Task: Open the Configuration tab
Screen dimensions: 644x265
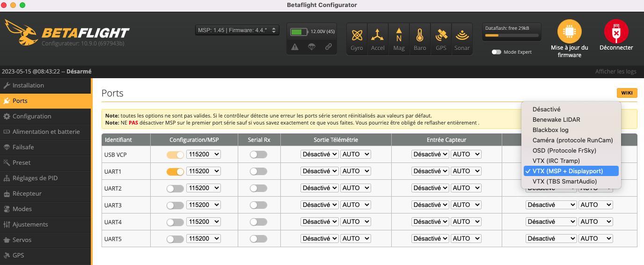Action: tap(45, 116)
